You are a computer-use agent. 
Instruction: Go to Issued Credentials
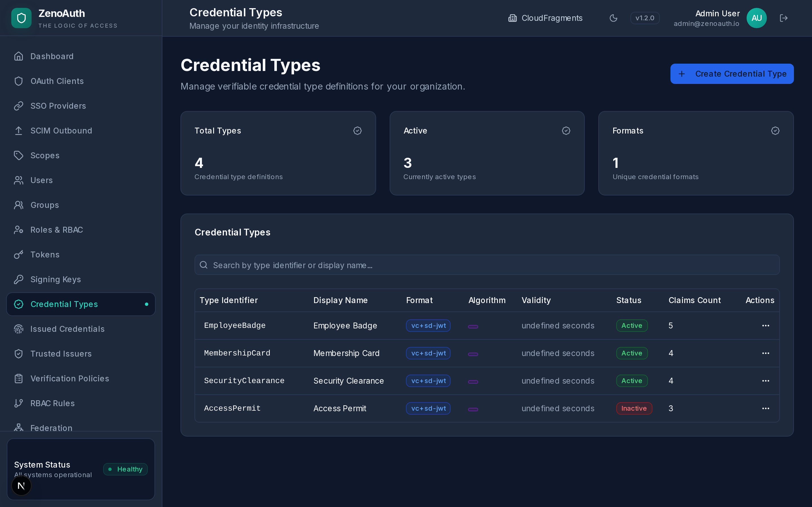point(67,329)
